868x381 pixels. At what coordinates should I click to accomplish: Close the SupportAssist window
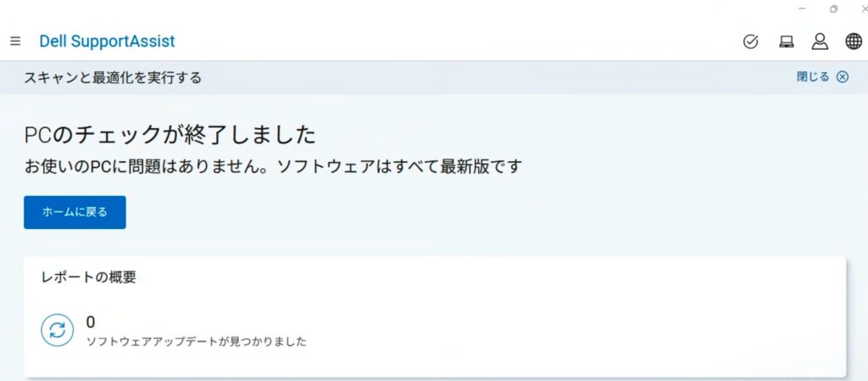pos(865,8)
